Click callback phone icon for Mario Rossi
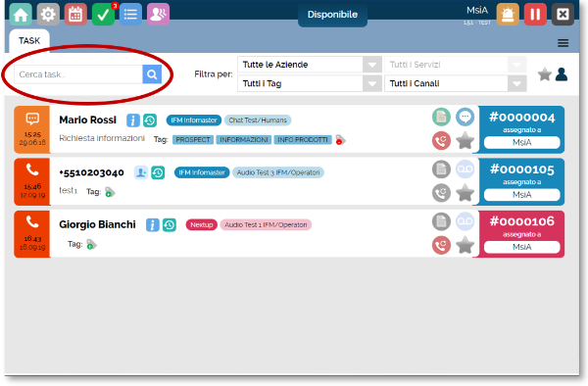The image size is (588, 386). tap(441, 140)
